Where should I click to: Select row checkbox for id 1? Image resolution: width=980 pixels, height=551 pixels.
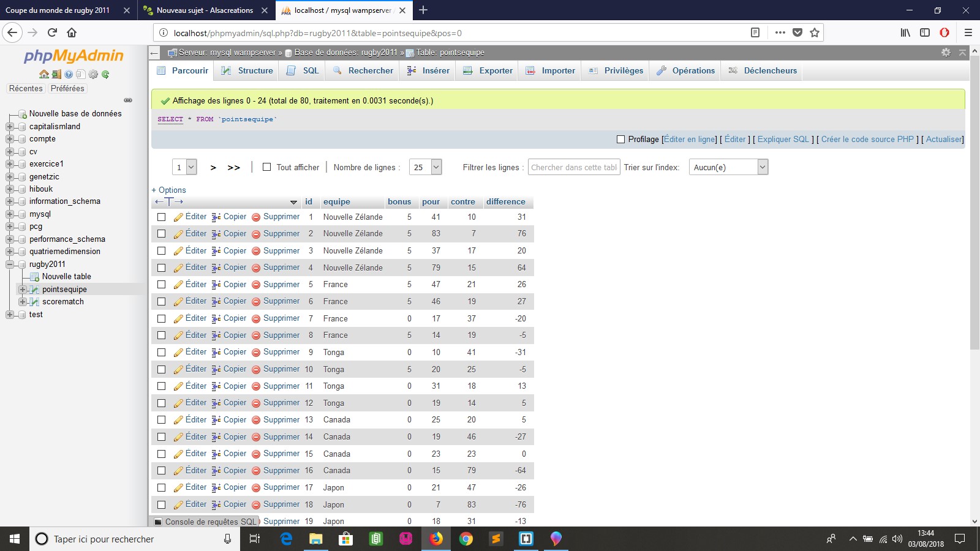(x=162, y=217)
